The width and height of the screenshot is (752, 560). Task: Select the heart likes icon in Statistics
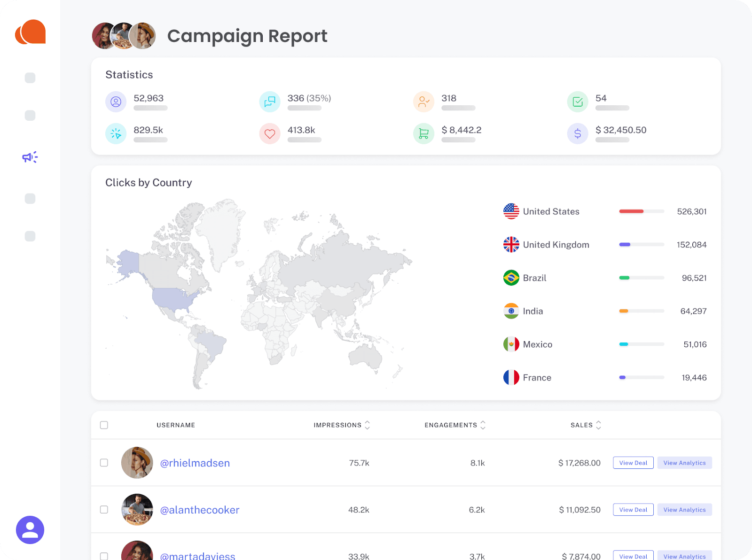[x=269, y=133]
